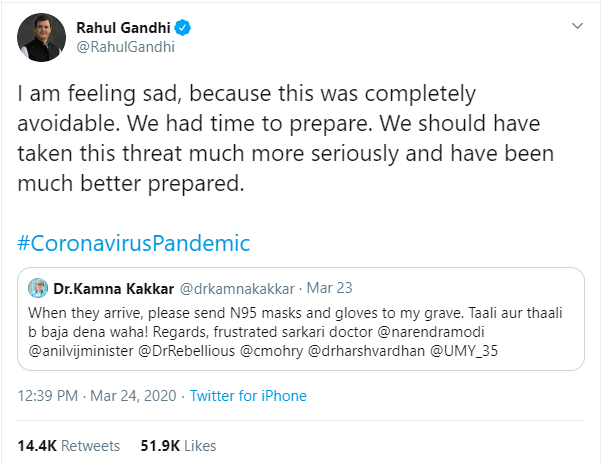Click the #CoronavirusPandemic hashtag

[134, 243]
